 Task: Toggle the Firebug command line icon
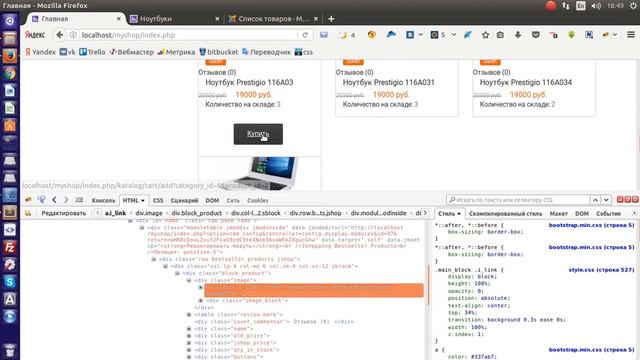coord(79,200)
